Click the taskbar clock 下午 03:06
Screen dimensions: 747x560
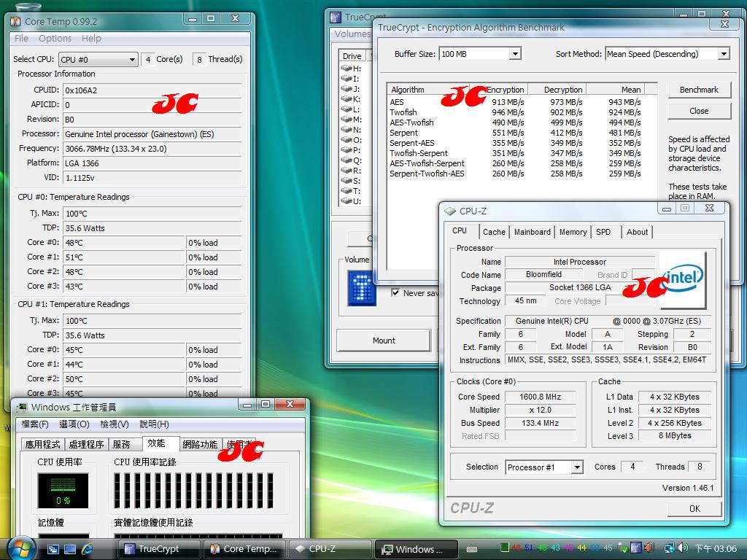[x=716, y=548]
